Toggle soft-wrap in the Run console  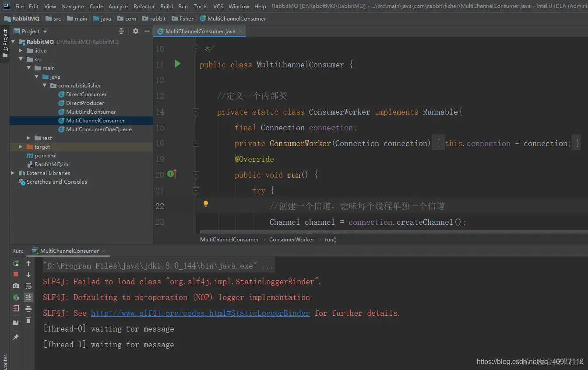pyautogui.click(x=28, y=286)
